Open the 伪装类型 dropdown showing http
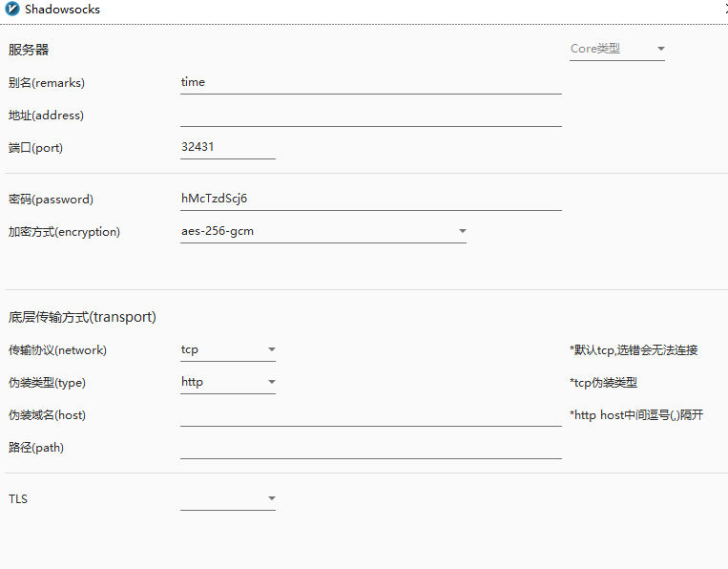Screen dimensions: 728x569 click(x=228, y=382)
